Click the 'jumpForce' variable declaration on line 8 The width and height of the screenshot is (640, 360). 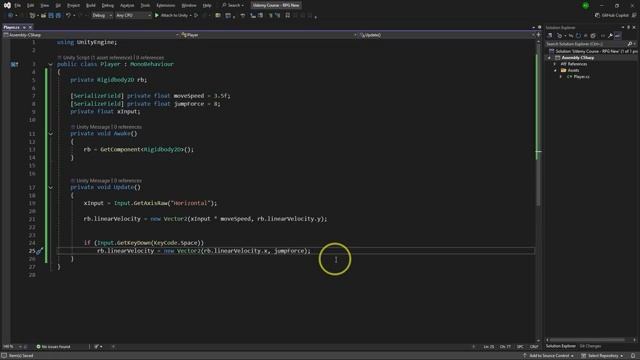[x=189, y=104]
